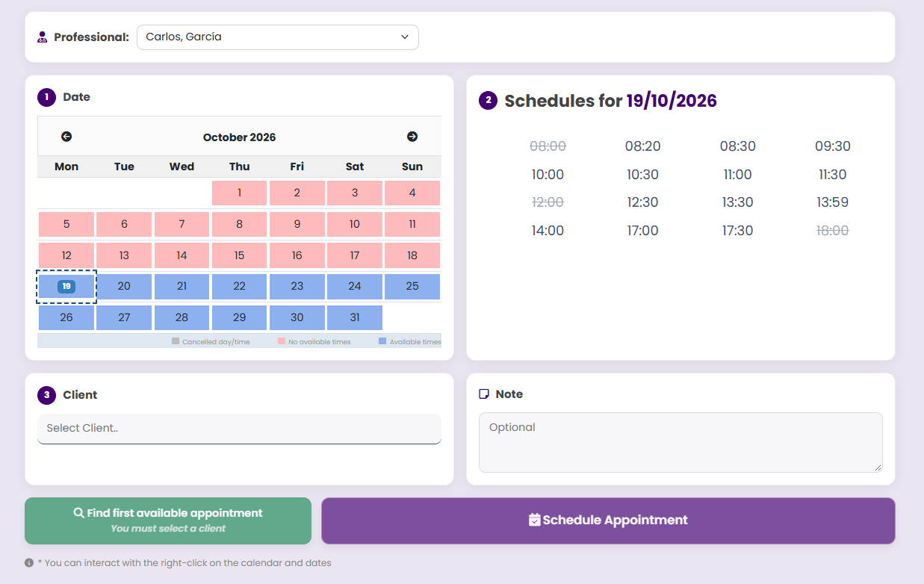924x584 pixels.
Task: Select the 11:30 time slot
Action: [x=833, y=175]
